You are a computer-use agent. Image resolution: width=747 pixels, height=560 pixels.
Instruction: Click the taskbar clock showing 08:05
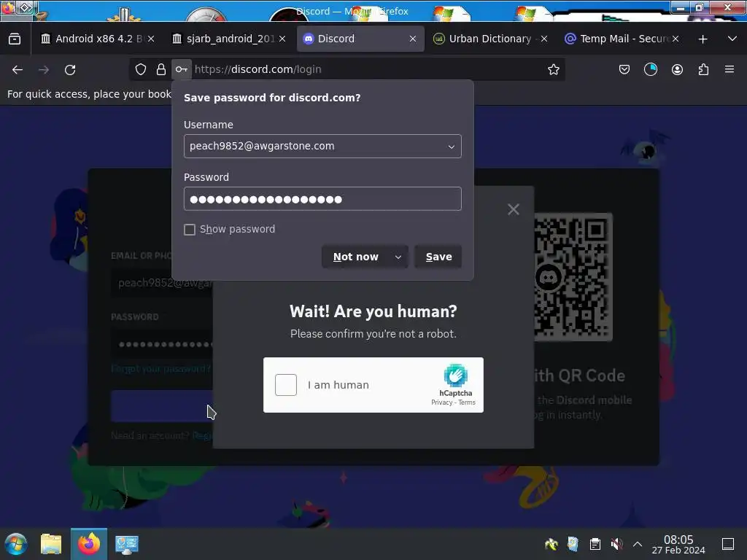click(x=678, y=544)
